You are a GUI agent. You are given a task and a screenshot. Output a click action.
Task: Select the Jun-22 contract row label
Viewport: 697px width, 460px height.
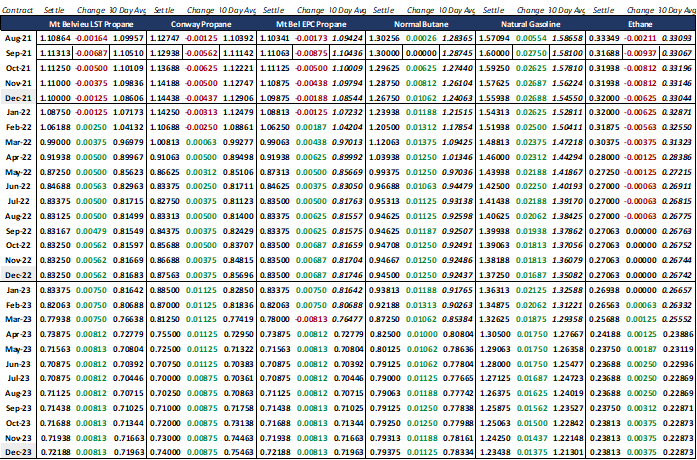18,186
